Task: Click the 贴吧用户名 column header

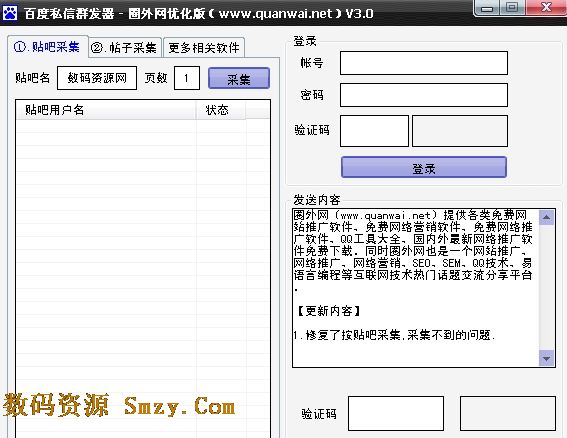Action: pyautogui.click(x=106, y=110)
